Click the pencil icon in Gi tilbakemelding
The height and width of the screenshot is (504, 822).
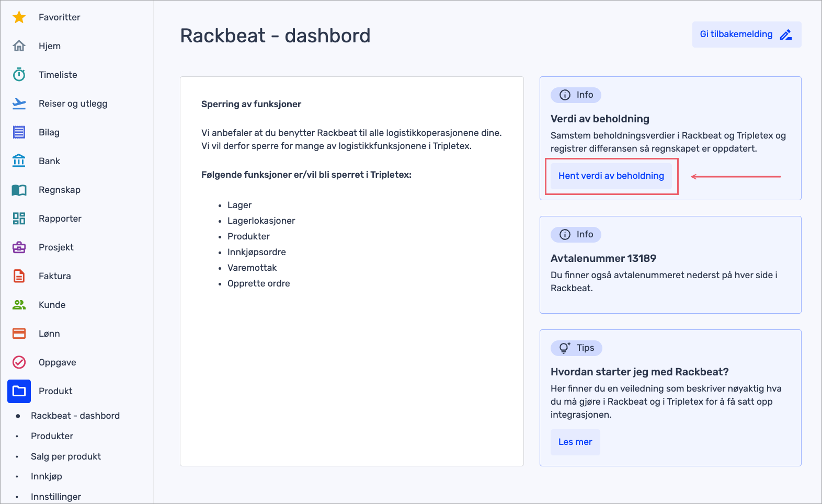coord(786,35)
